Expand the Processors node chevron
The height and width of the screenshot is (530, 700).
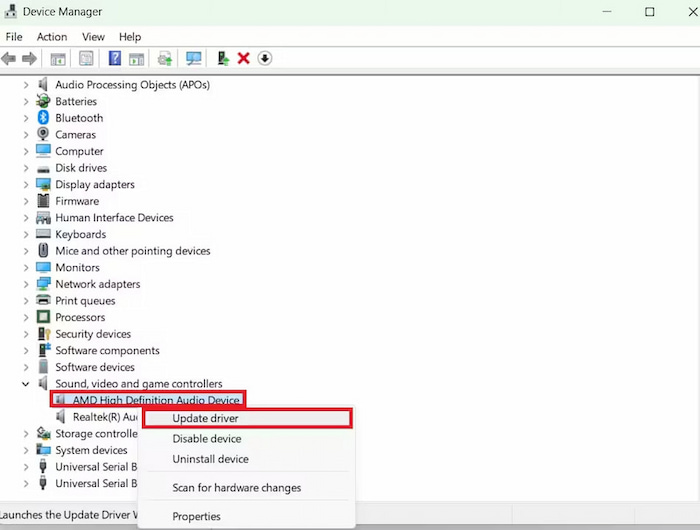click(26, 317)
